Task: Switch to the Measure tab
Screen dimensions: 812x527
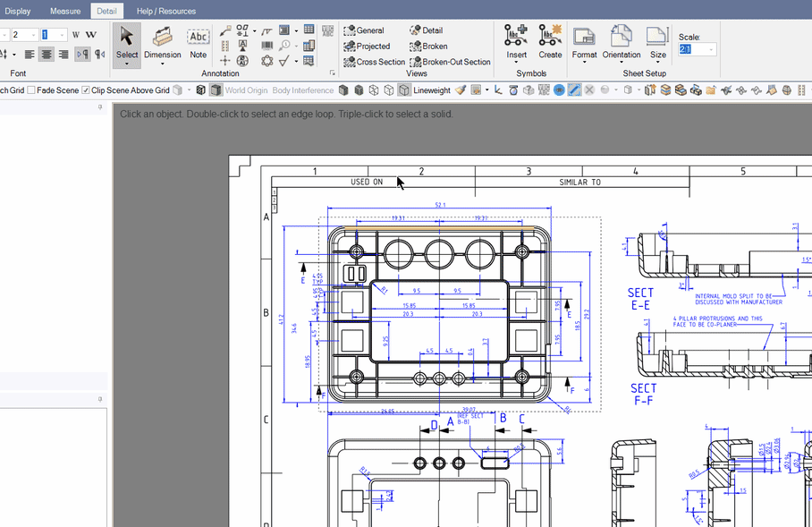Action: click(65, 11)
